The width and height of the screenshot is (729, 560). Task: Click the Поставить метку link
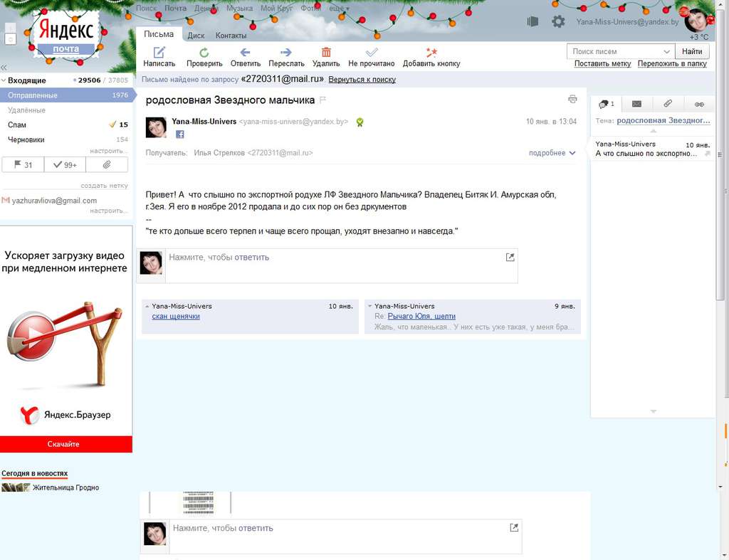tap(602, 63)
